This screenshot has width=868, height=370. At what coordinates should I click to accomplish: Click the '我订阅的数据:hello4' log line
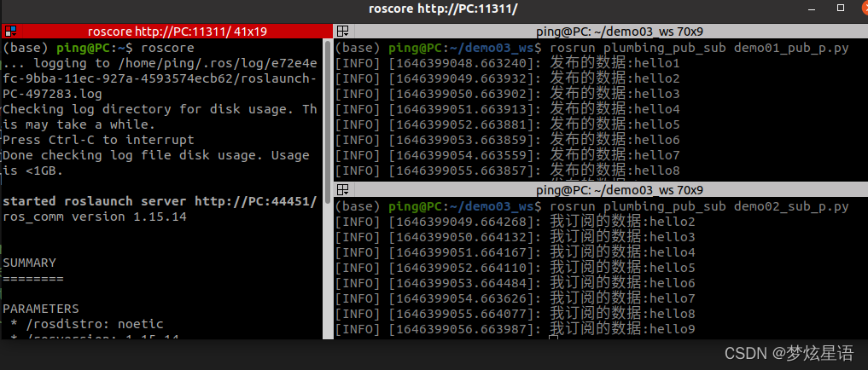(x=516, y=252)
